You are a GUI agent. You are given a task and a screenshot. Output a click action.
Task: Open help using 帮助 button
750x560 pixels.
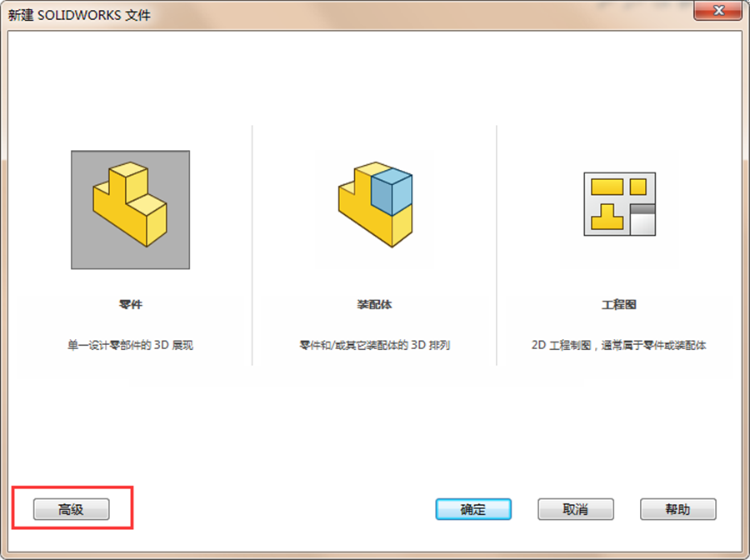point(677,509)
